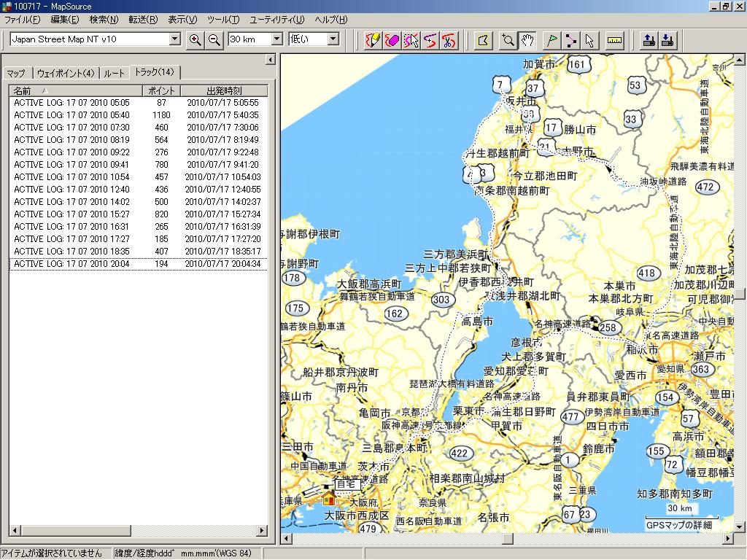The image size is (747, 560).
Task: Click the home waypoint icon on map
Action: 329,499
